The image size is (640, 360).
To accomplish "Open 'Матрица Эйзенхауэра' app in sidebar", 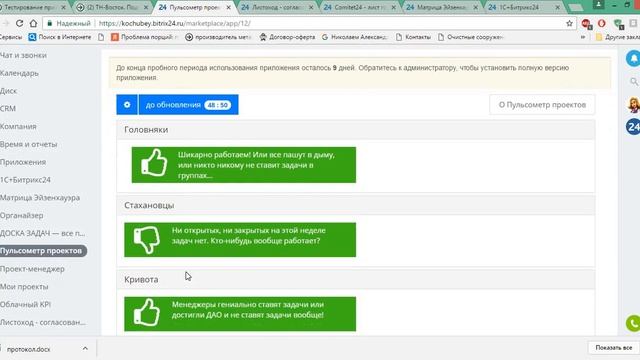I will pyautogui.click(x=40, y=198).
